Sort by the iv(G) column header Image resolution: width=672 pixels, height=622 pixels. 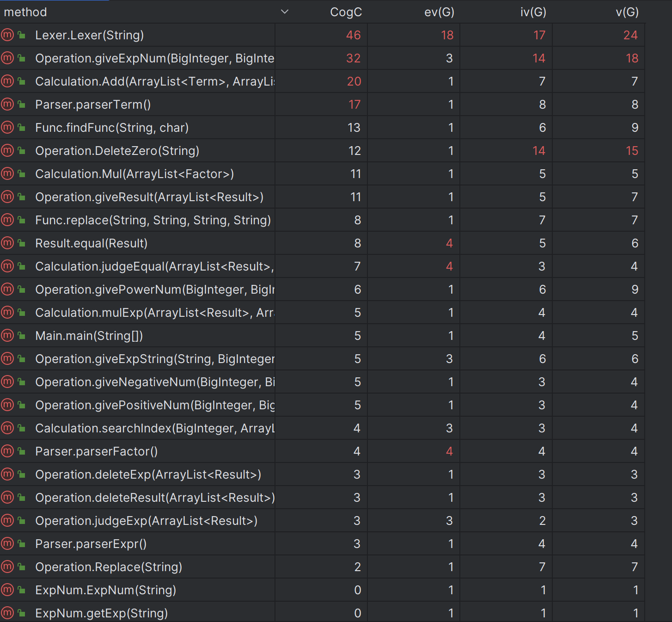pyautogui.click(x=533, y=12)
